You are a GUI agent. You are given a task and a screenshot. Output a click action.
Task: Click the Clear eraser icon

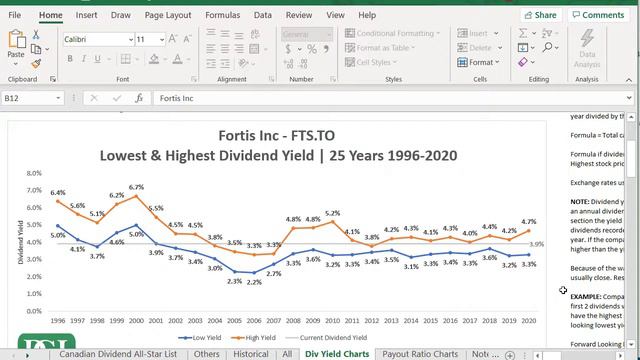pos(523,62)
